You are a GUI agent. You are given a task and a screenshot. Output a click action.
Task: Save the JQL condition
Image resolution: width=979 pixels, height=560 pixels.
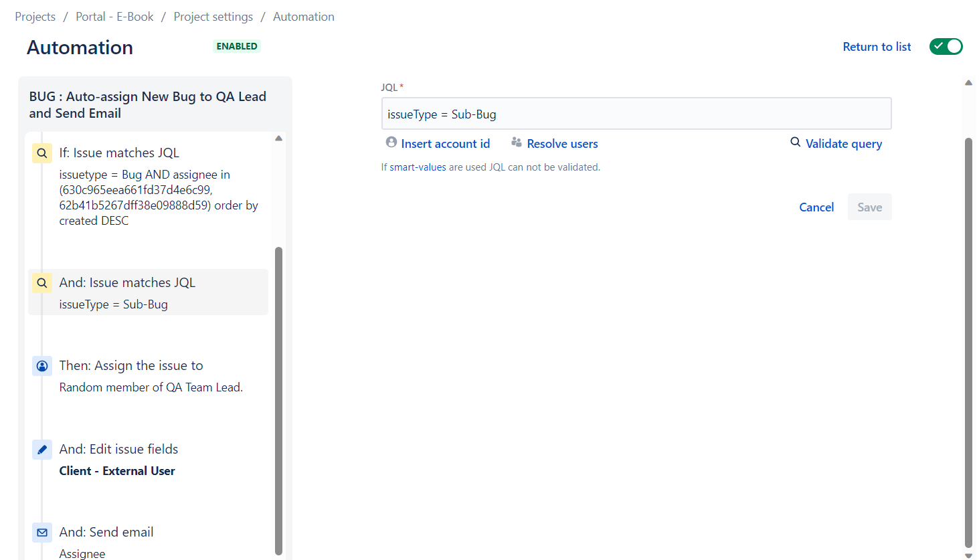pyautogui.click(x=870, y=207)
